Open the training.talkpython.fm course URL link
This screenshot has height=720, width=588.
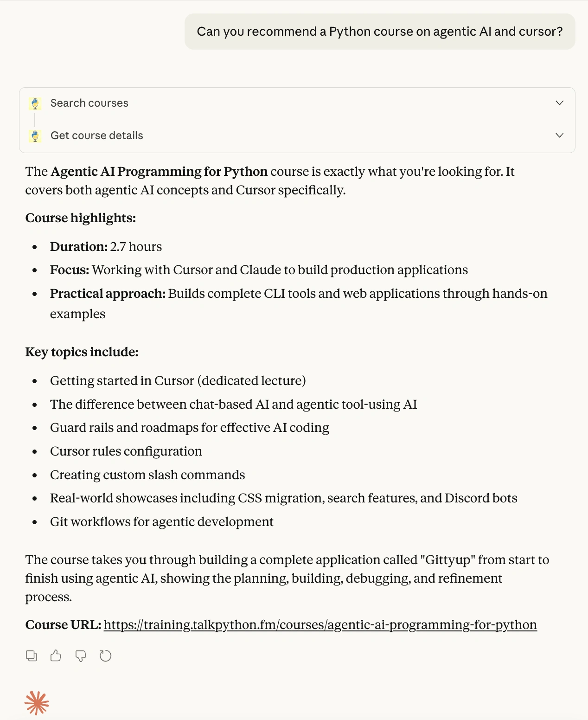point(320,625)
